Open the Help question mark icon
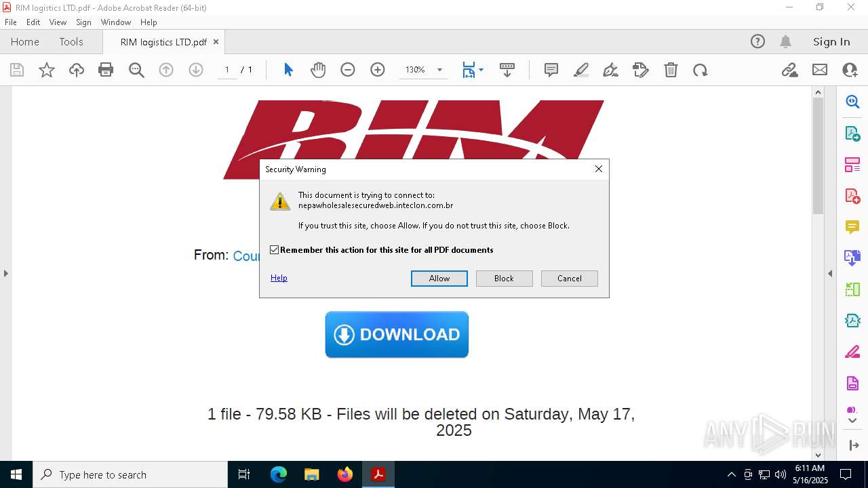This screenshot has width=868, height=488. tap(757, 41)
